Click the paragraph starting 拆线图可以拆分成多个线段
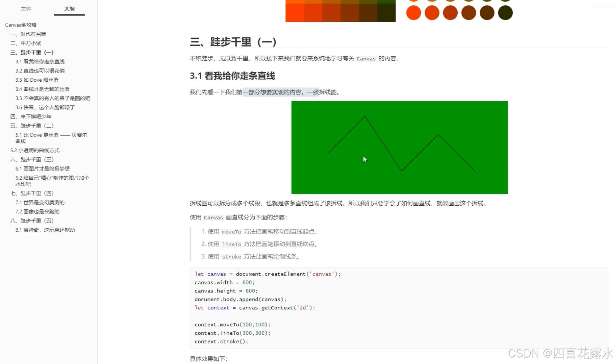This screenshot has height=364, width=615. tap(339, 204)
